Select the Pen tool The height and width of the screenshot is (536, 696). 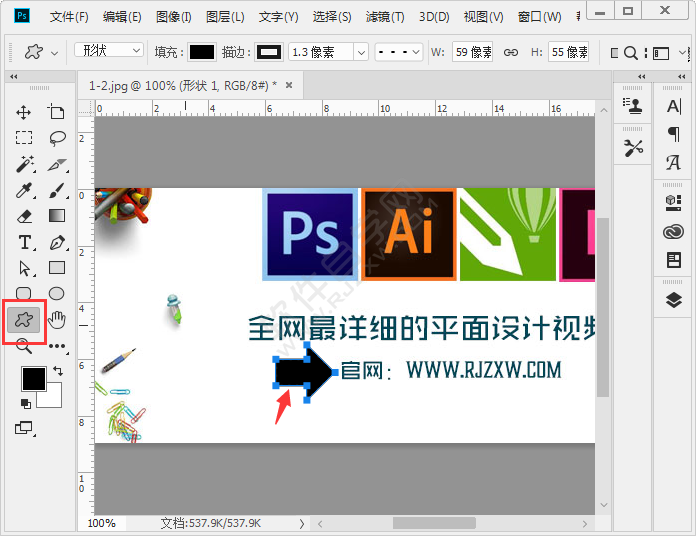click(x=57, y=243)
